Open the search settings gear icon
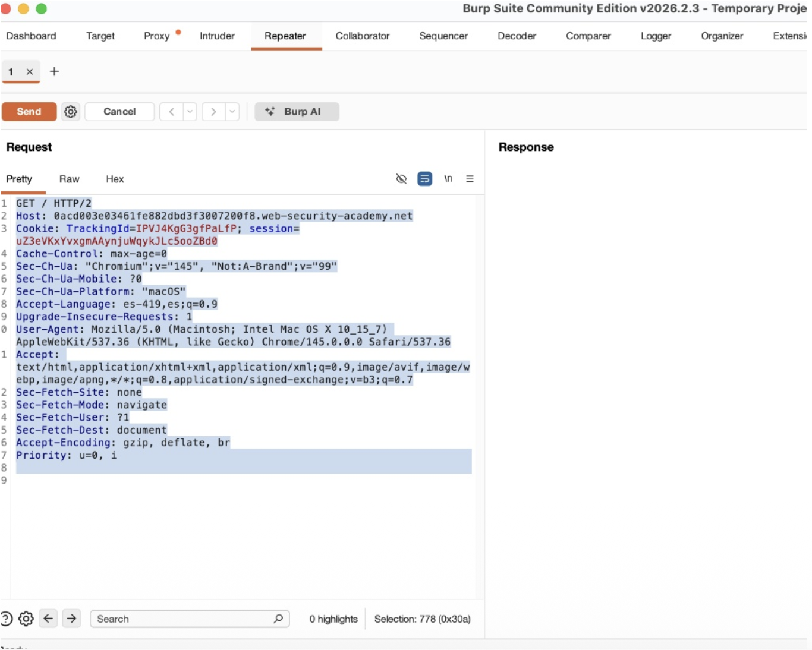The width and height of the screenshot is (812, 650). 26,619
